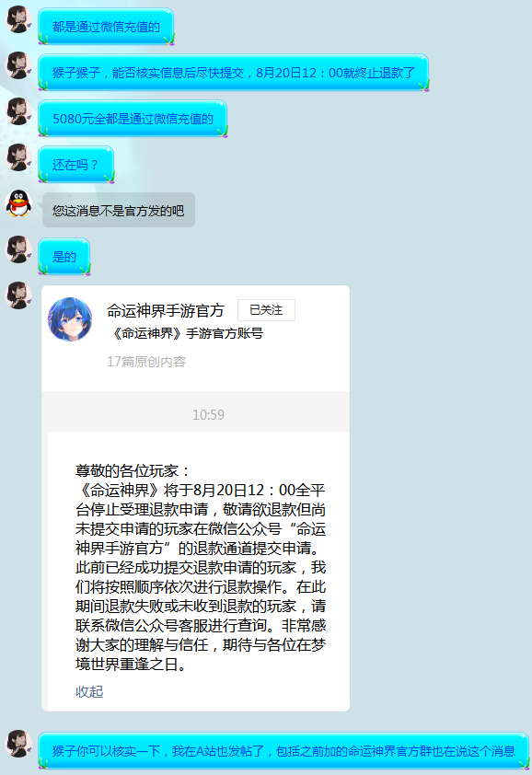Click avatar beside '5080元全都是通过微信充值的' message
This screenshot has width=532, height=775.
pos(18,111)
